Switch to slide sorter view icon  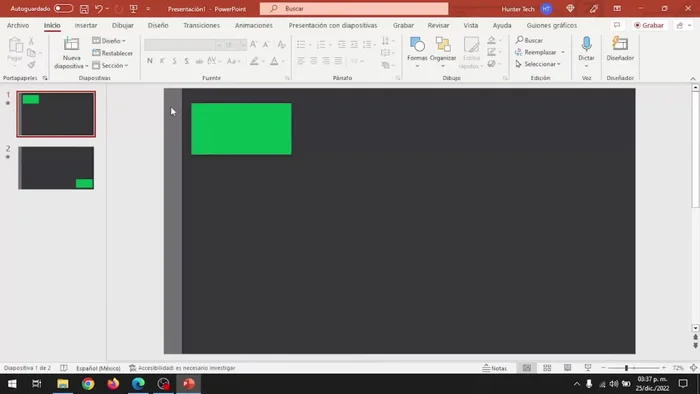[x=547, y=368]
